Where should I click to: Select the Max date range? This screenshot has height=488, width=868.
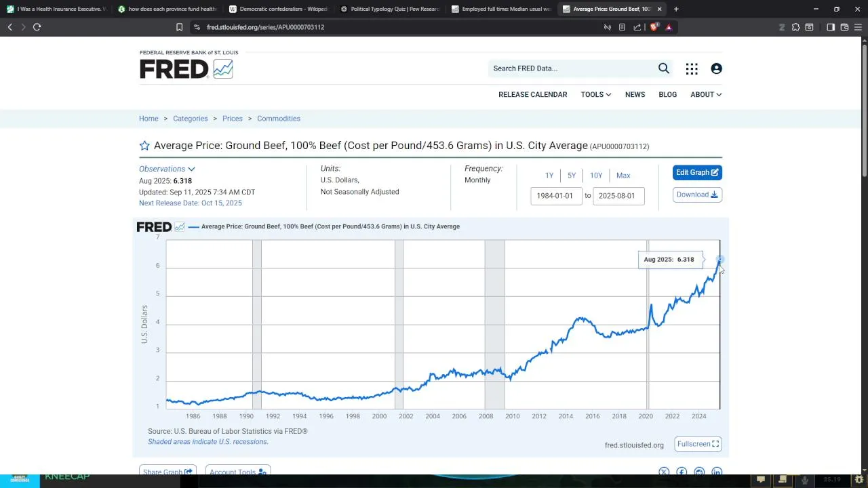click(623, 176)
